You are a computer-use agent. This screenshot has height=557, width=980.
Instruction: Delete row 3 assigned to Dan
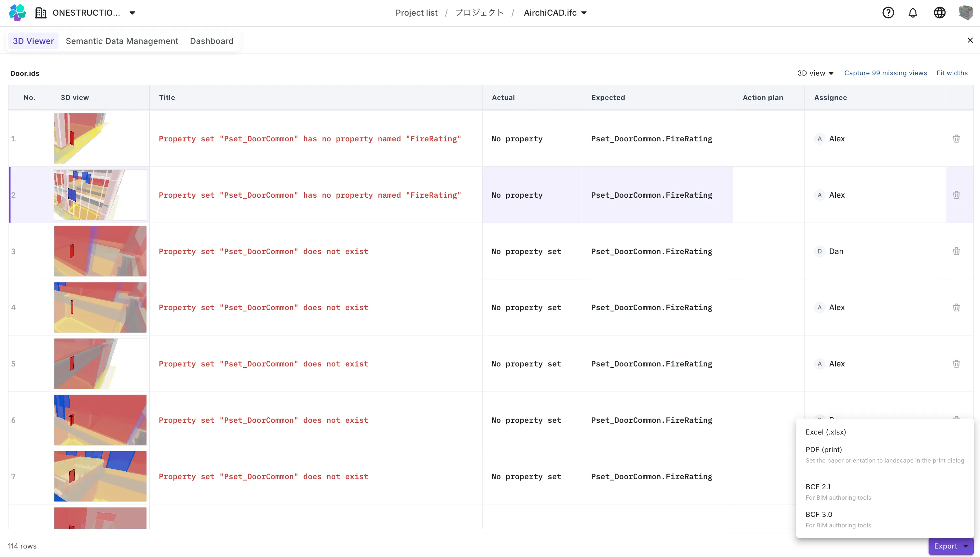[x=956, y=251]
